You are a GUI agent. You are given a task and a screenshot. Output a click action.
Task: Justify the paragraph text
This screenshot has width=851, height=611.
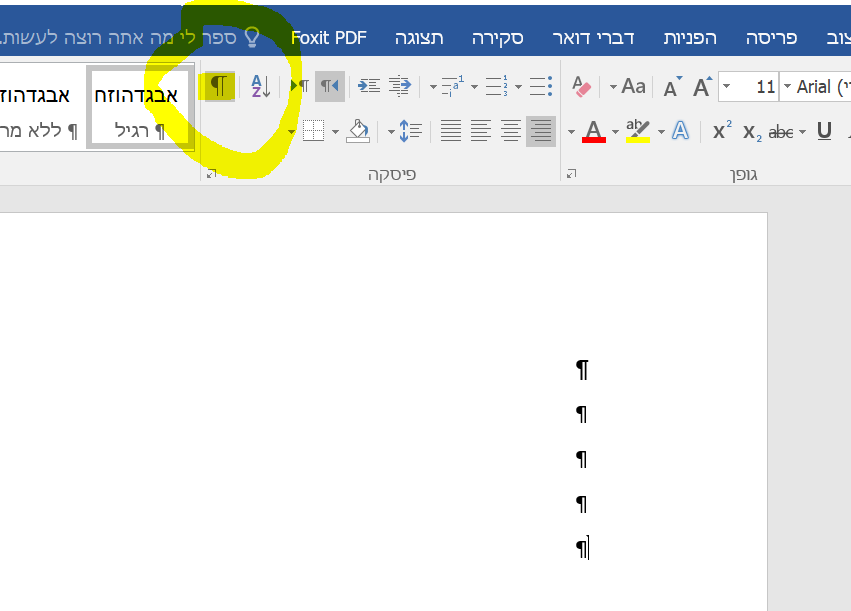tap(451, 131)
